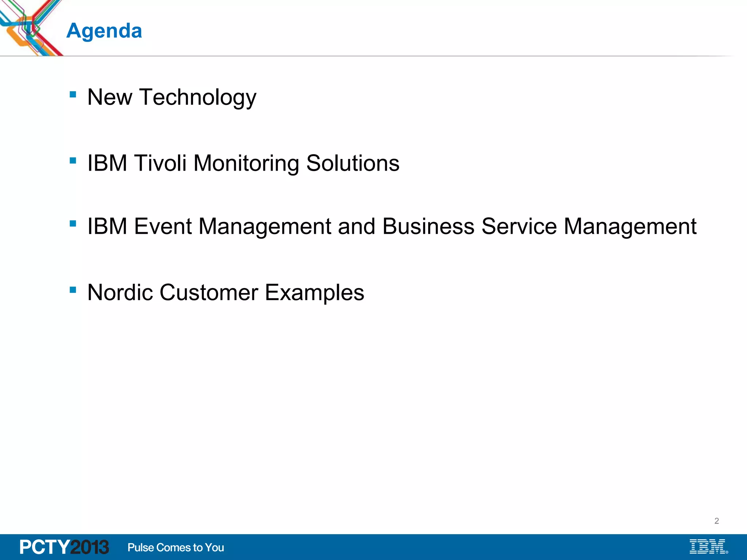
Task: Click the registered trademark symbol by IBM
Action: tap(727, 552)
